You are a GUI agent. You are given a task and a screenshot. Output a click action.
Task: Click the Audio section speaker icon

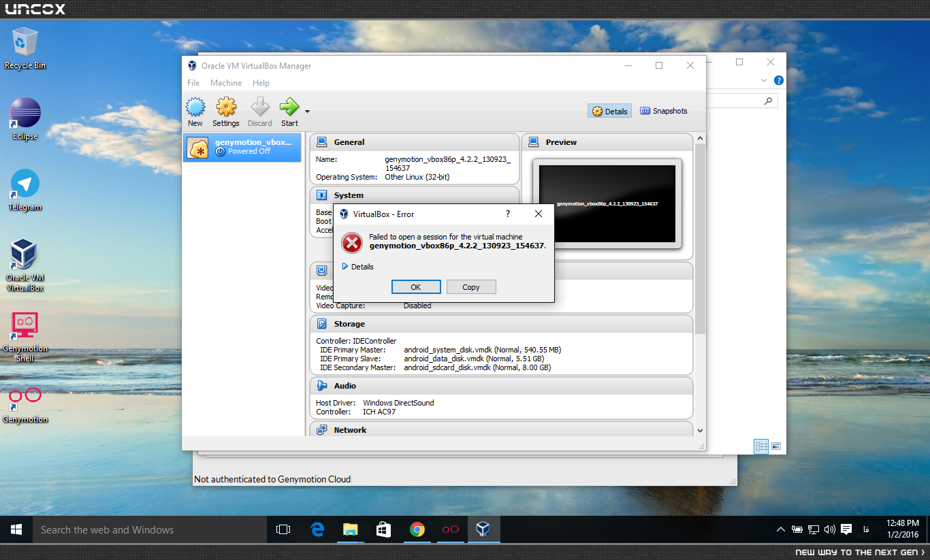321,386
